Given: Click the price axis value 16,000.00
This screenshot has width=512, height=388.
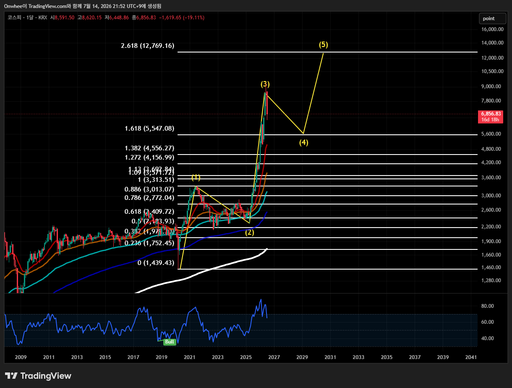Looking at the screenshot, I should 492,29.
